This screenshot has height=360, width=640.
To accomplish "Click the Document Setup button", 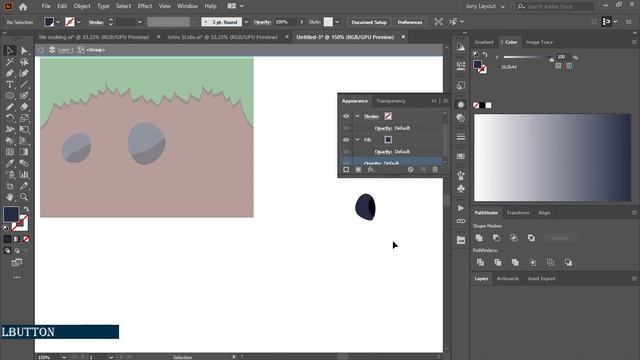I will click(369, 22).
